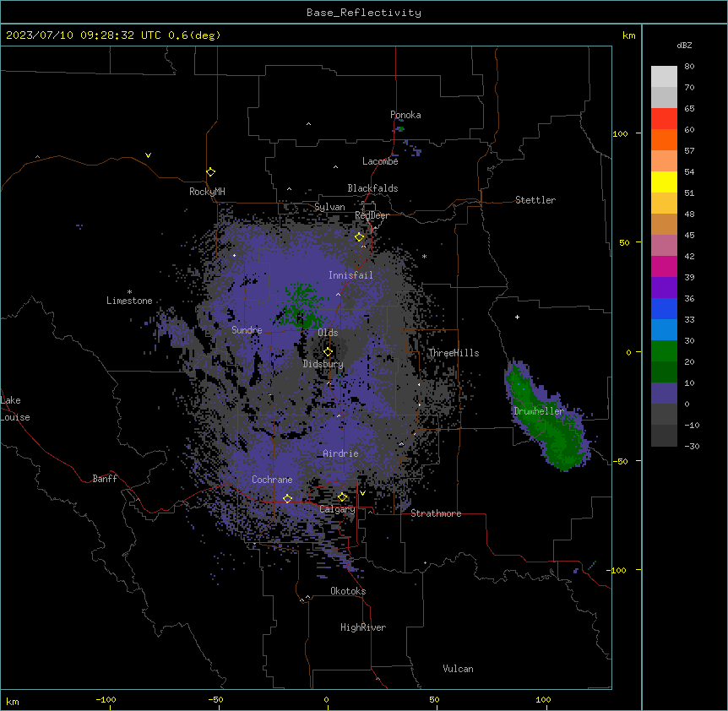
Task: Click the yellow marker between Olds and Didsbury
Action: pyautogui.click(x=328, y=352)
